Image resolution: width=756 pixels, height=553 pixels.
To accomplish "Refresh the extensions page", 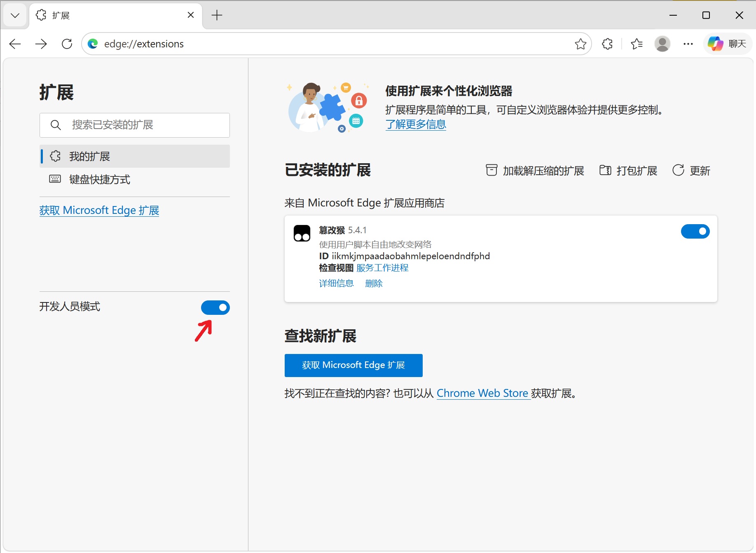I will (67, 44).
